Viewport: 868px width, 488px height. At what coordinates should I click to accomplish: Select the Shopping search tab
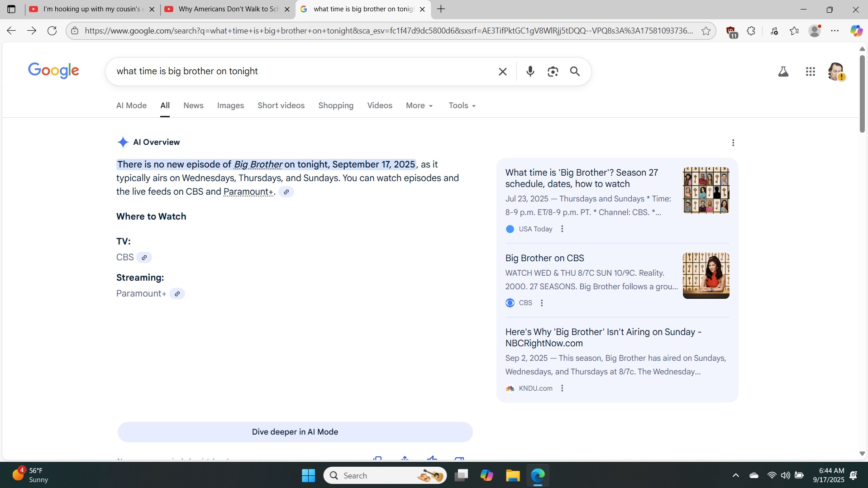336,105
